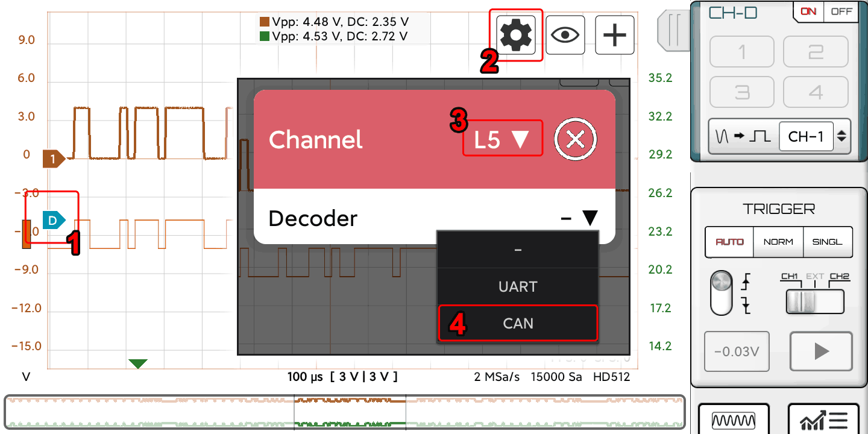Open the measurements chart list icon

(824, 421)
